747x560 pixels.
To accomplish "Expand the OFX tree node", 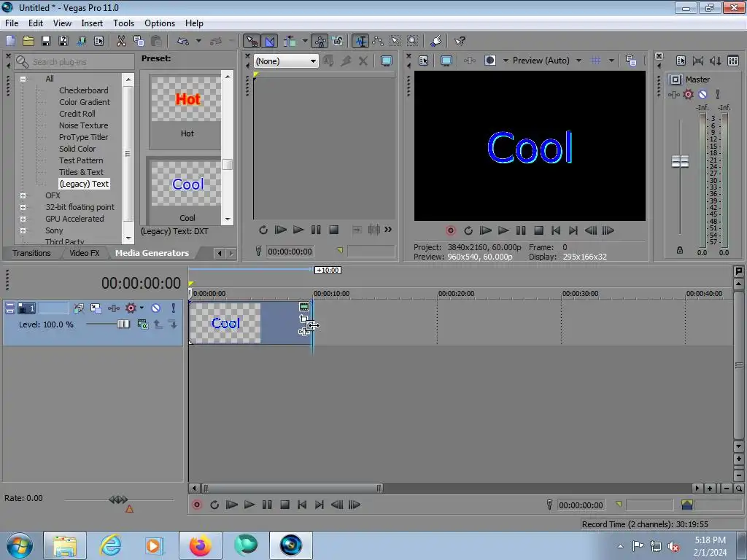I will 23,195.
